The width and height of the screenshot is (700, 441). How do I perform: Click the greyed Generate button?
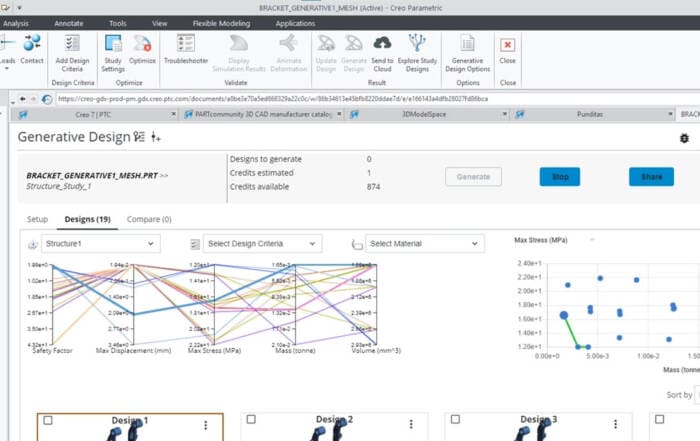coord(473,177)
